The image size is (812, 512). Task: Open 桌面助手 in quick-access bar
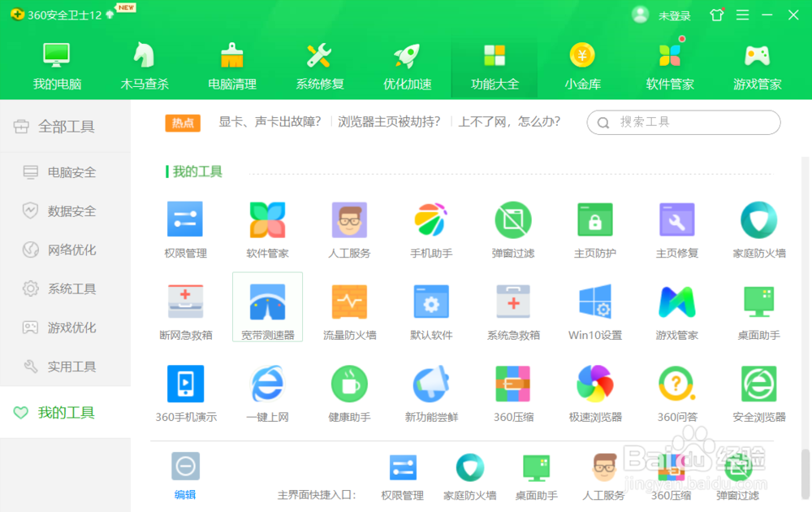[x=536, y=477]
